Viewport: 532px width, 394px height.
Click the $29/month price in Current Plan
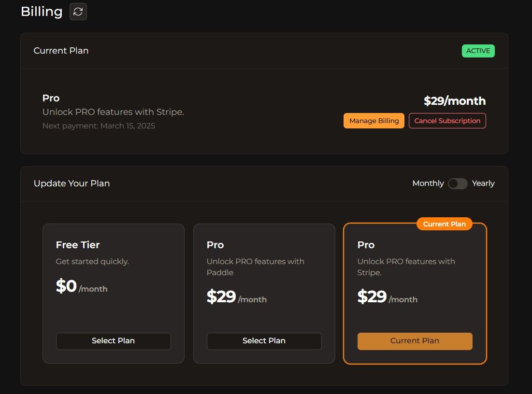coord(454,101)
